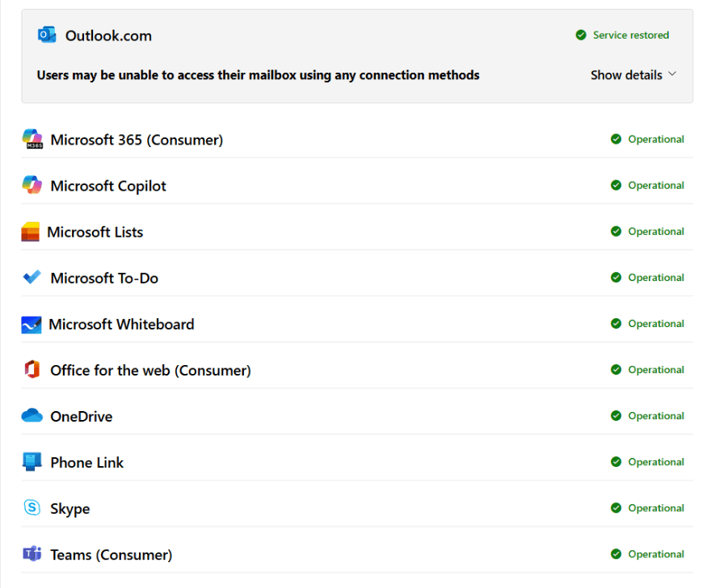Click the Service restored status label

pos(631,35)
